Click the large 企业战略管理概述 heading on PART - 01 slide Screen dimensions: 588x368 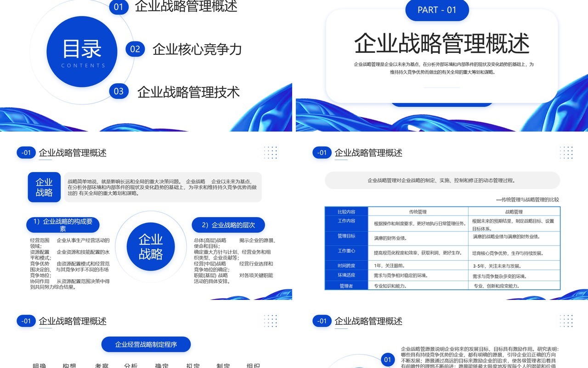[x=442, y=43]
